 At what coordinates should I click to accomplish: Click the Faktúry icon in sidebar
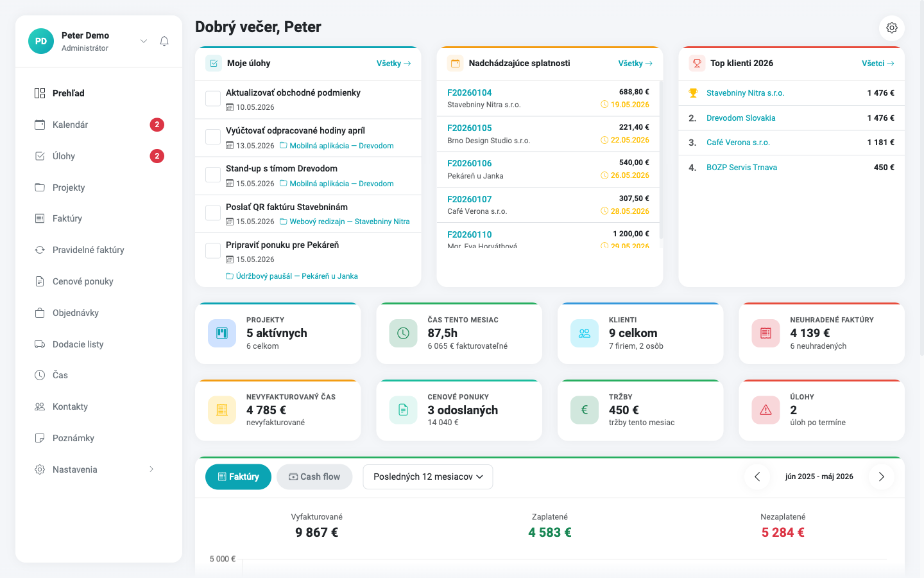[40, 218]
